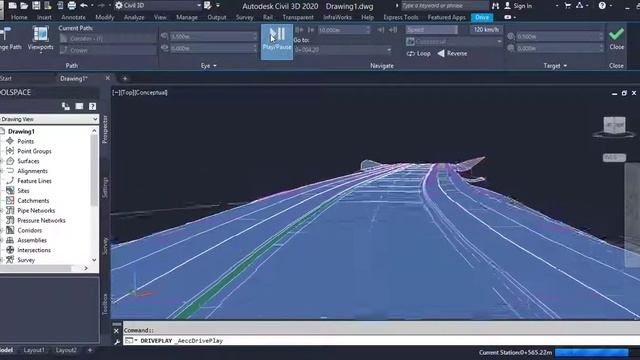Viewport: 640px width, 360px height.
Task: Open the Insert ribbon tab
Action: (x=44, y=17)
